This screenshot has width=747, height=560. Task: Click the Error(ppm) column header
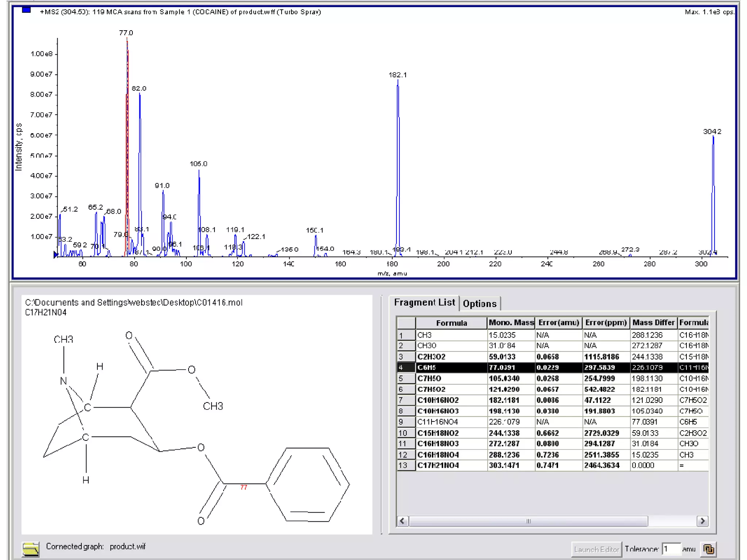coord(606,323)
